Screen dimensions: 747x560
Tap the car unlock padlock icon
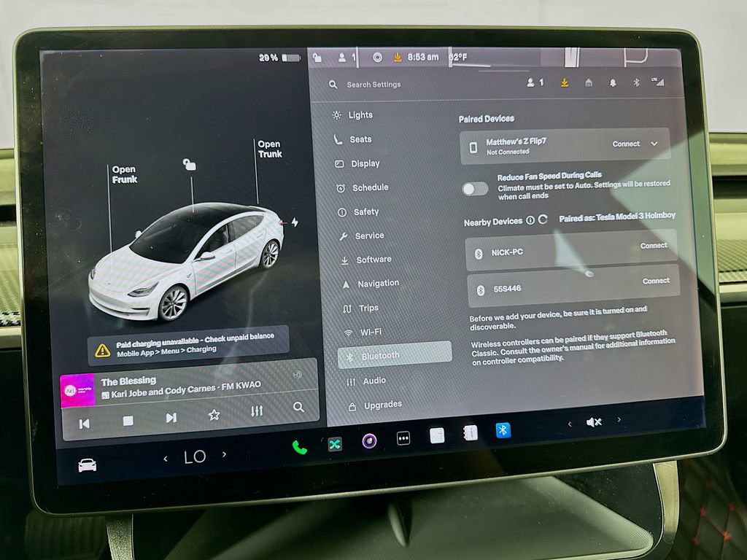pyautogui.click(x=189, y=165)
